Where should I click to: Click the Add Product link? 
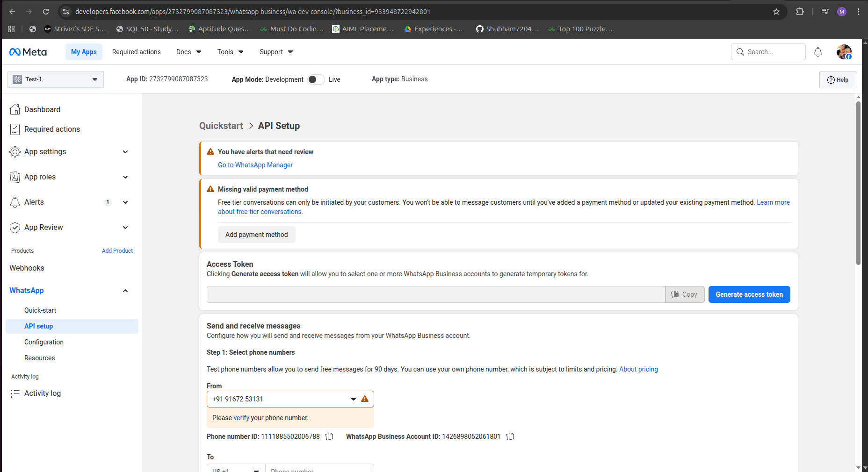point(117,251)
